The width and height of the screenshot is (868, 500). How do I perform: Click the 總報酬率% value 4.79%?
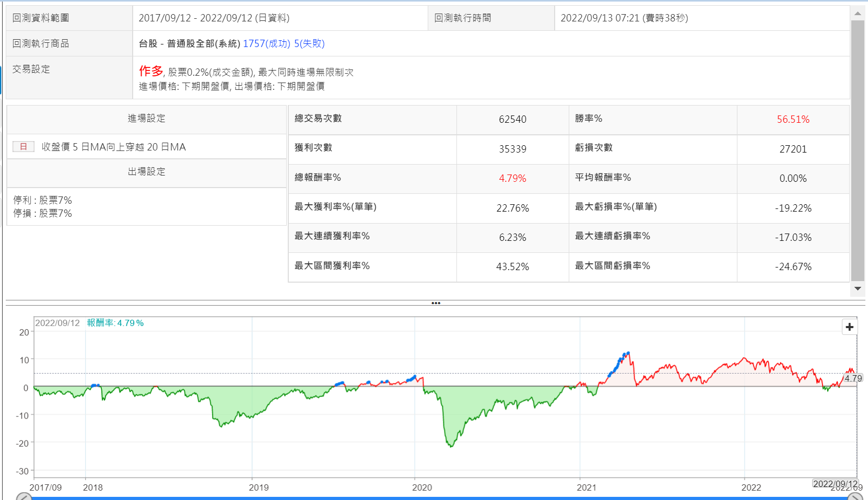click(512, 179)
